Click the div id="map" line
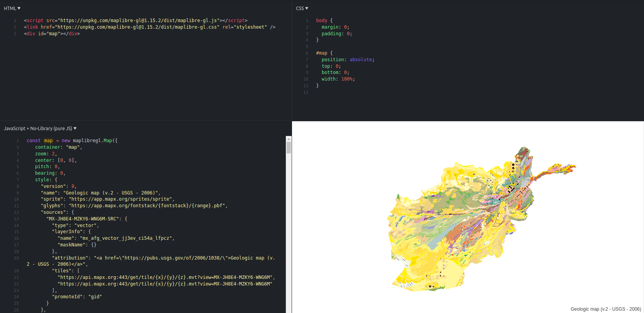The height and width of the screenshot is (313, 644). (52, 34)
